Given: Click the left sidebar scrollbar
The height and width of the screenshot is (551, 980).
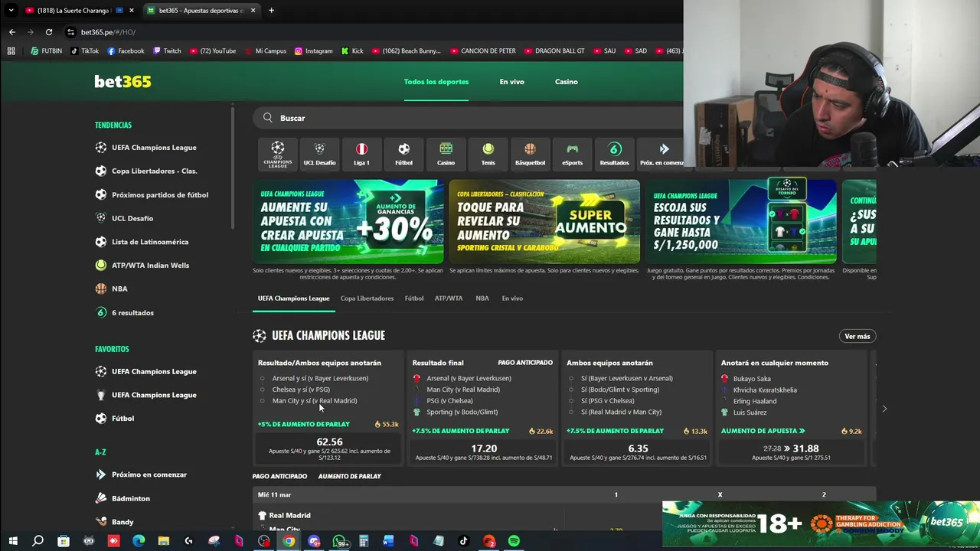Looking at the screenshot, I should click(232, 167).
